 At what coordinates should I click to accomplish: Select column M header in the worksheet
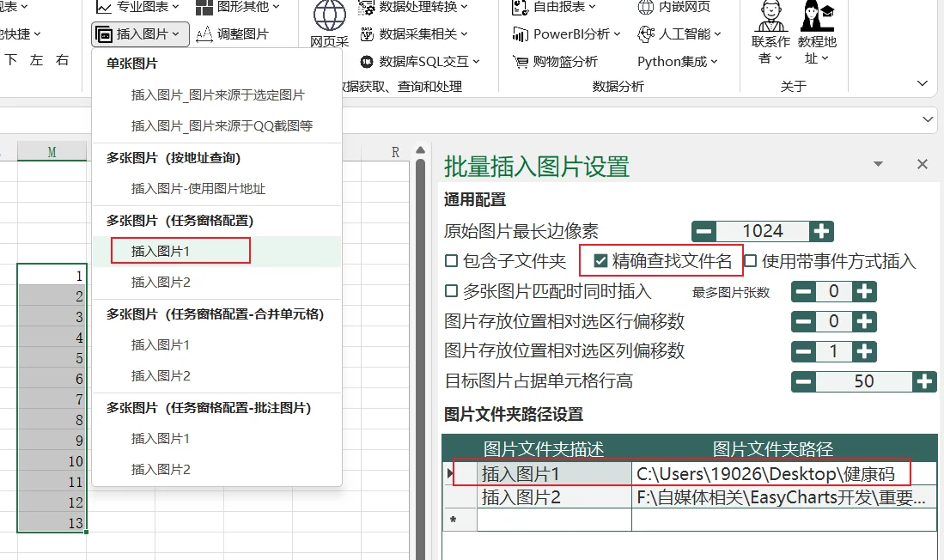click(52, 152)
